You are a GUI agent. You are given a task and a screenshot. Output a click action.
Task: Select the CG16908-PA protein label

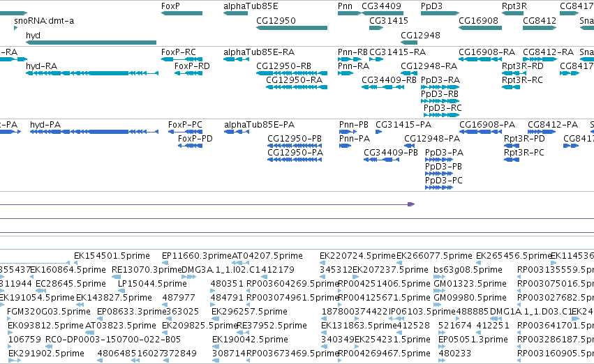pyautogui.click(x=487, y=125)
